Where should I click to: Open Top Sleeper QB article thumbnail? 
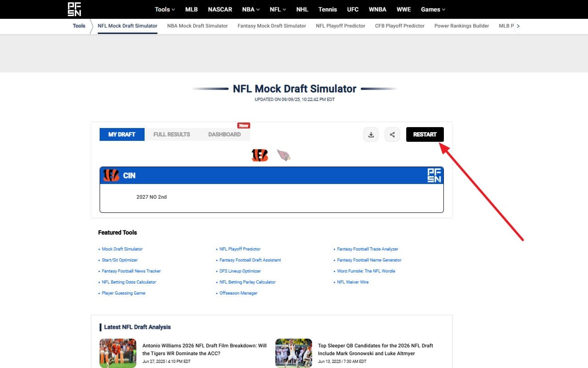point(294,353)
